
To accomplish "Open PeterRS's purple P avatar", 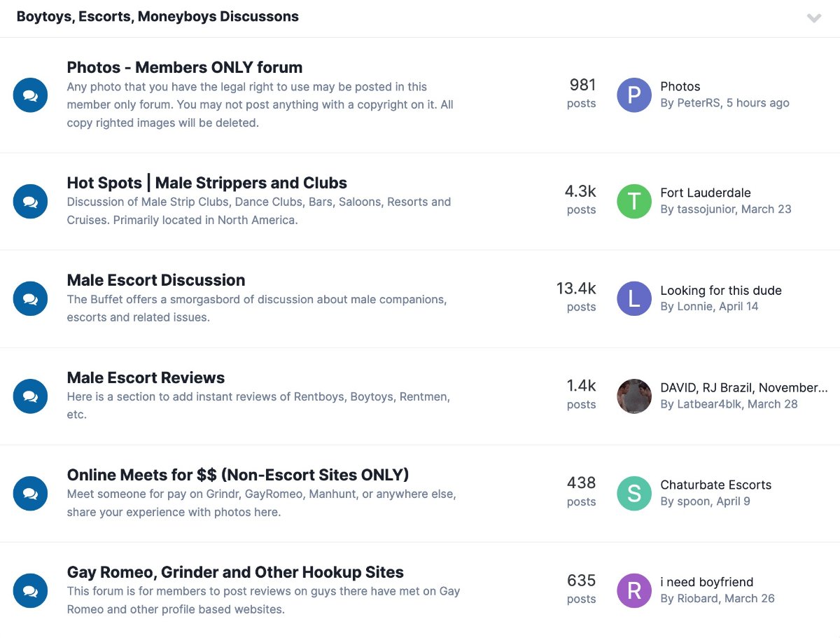I will tap(634, 95).
